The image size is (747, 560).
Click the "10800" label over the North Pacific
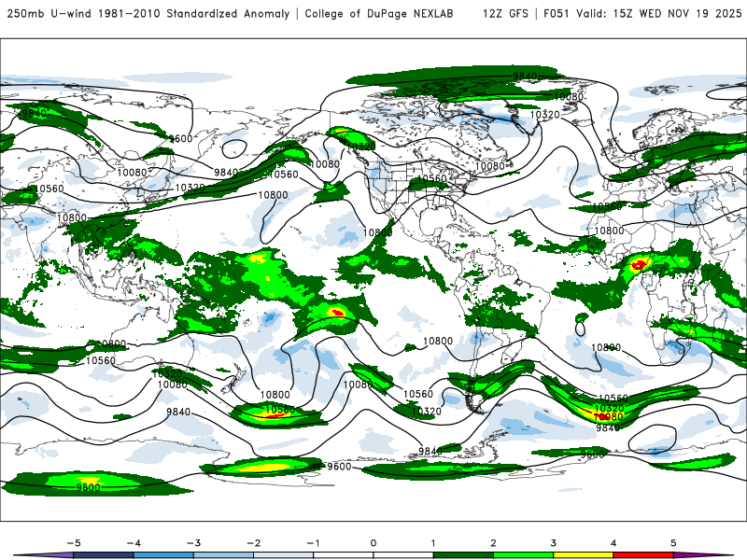click(273, 195)
